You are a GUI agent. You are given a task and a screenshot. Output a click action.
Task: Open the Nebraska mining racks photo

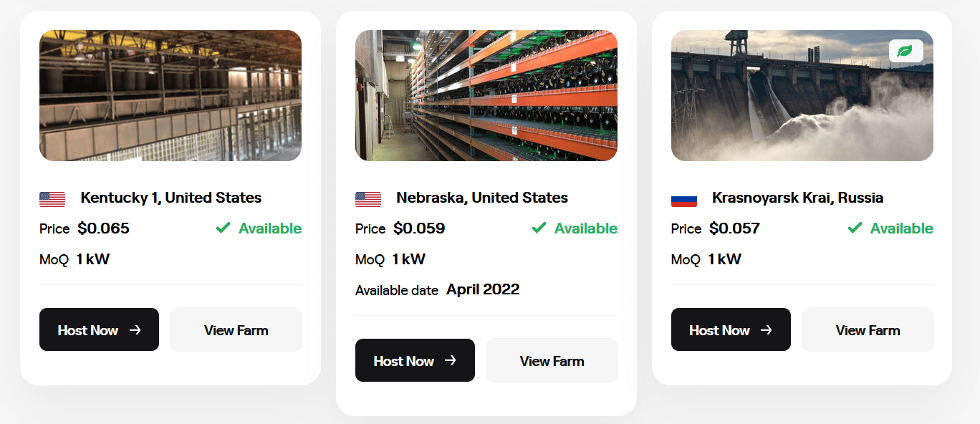click(486, 95)
